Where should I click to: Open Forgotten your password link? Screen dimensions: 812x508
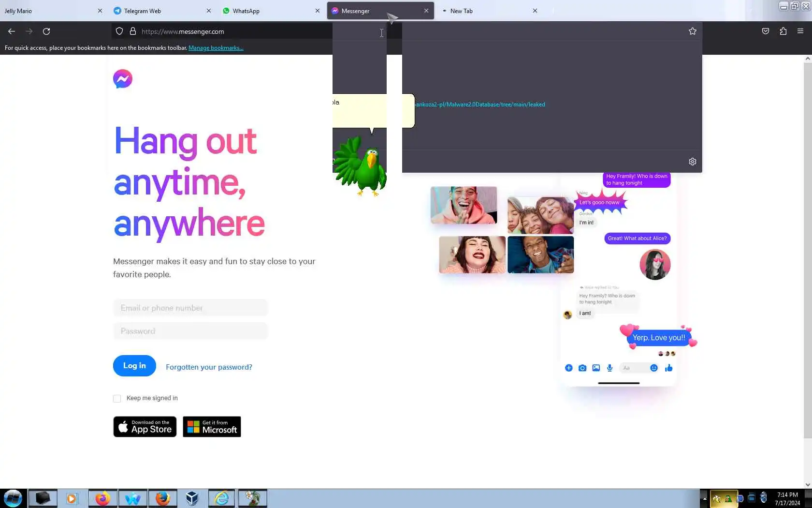click(x=209, y=367)
